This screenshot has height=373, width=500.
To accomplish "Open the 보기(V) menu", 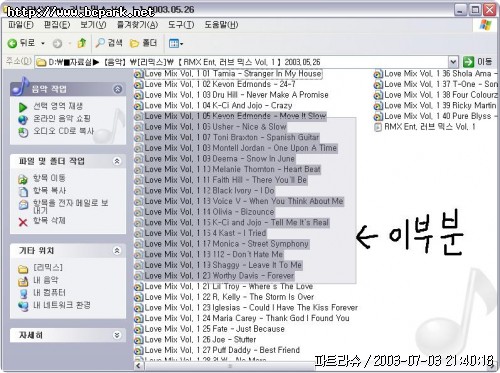I will (93, 25).
